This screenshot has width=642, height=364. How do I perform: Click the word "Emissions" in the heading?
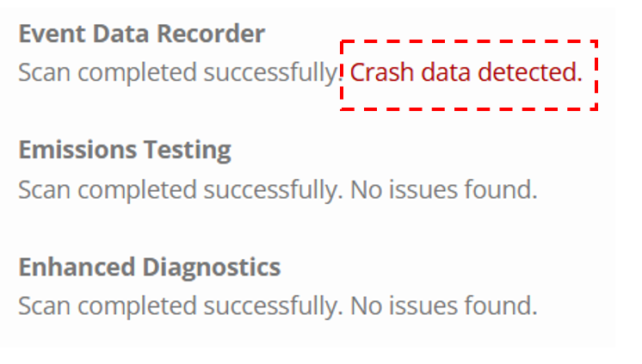pyautogui.click(x=77, y=150)
